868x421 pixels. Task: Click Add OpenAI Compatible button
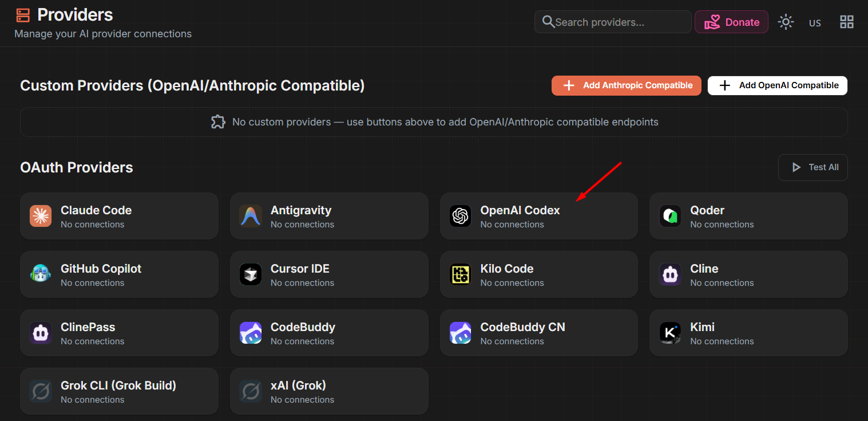[778, 85]
